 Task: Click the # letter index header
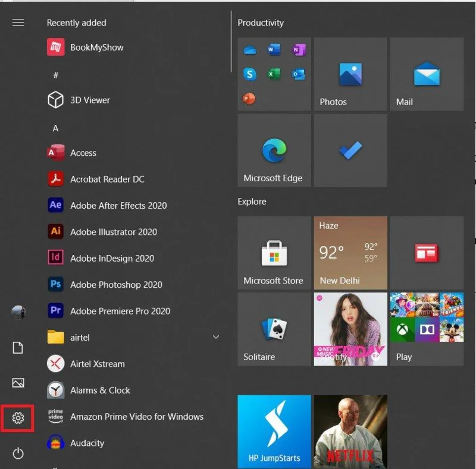pos(56,75)
